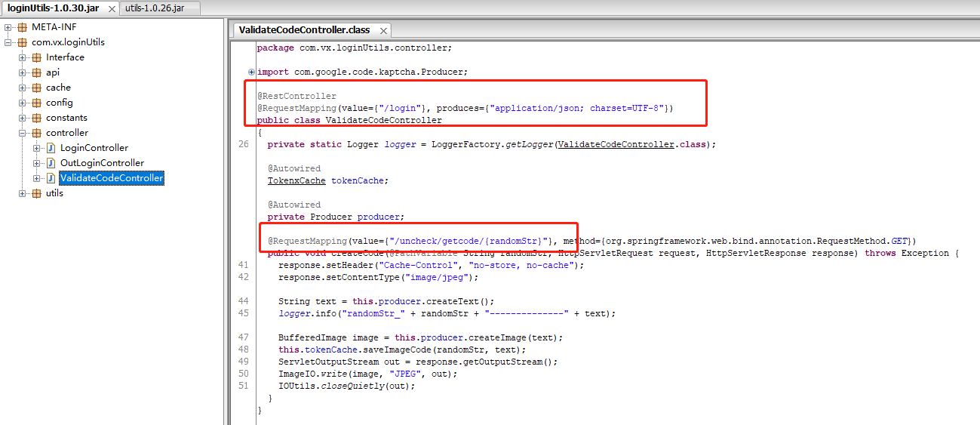Click the "/uncheck/getcode/{randomStr}" mapping string
This screenshot has height=425, width=980.
click(x=468, y=241)
